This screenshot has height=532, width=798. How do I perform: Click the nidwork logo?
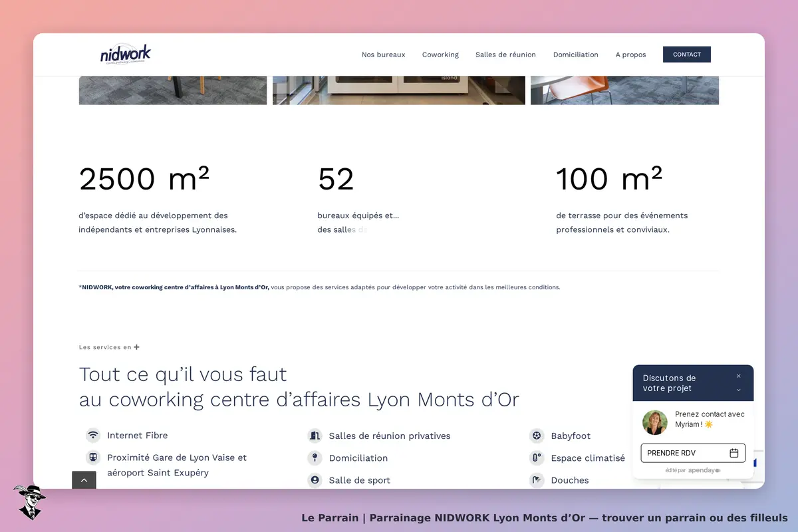[x=126, y=54]
